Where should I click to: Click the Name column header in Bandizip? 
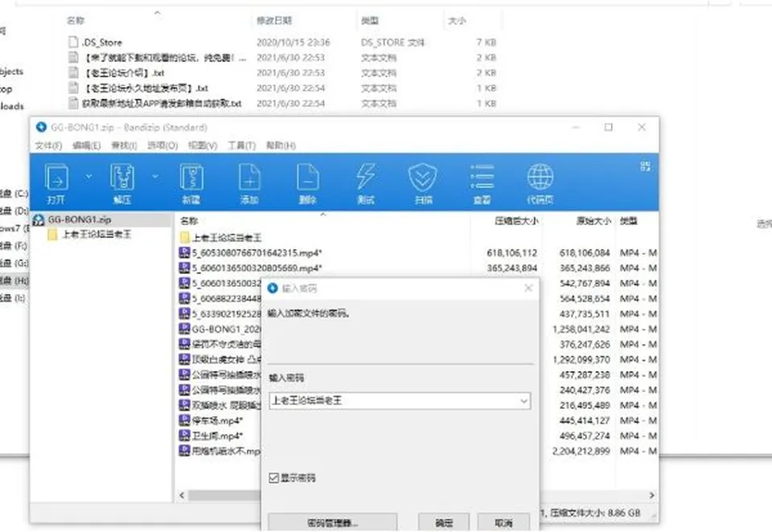190,221
